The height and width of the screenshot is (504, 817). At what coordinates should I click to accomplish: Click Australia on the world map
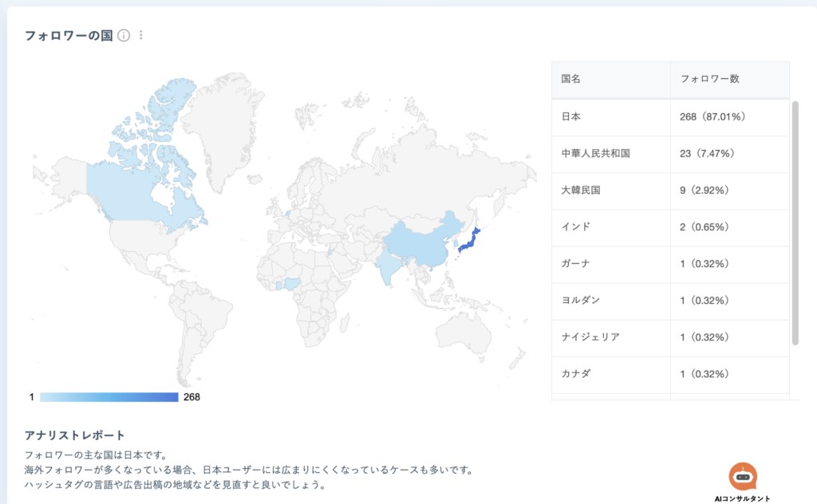pos(474,331)
